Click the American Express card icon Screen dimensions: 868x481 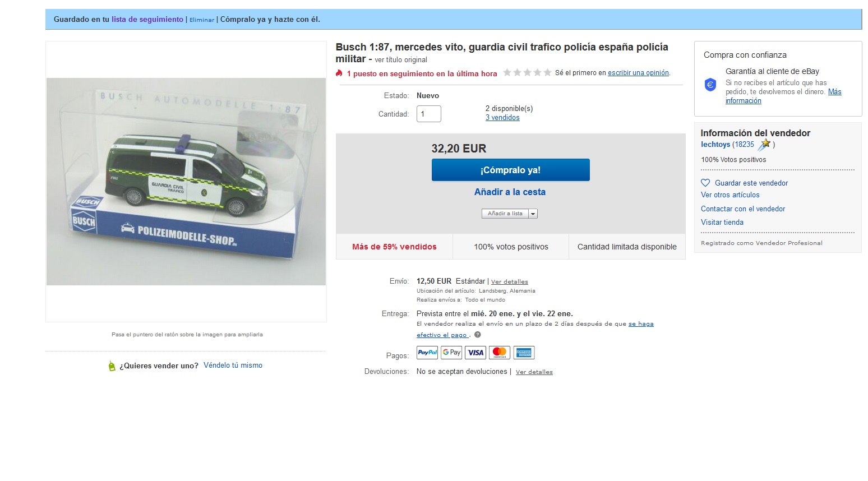pos(524,353)
